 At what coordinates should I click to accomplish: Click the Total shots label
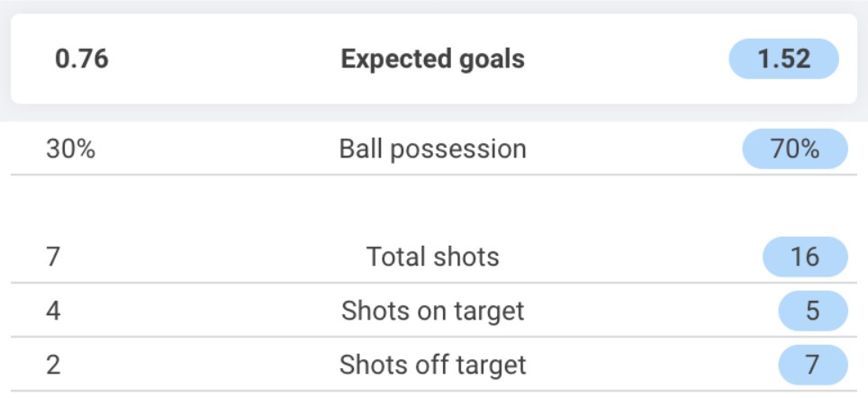433,257
